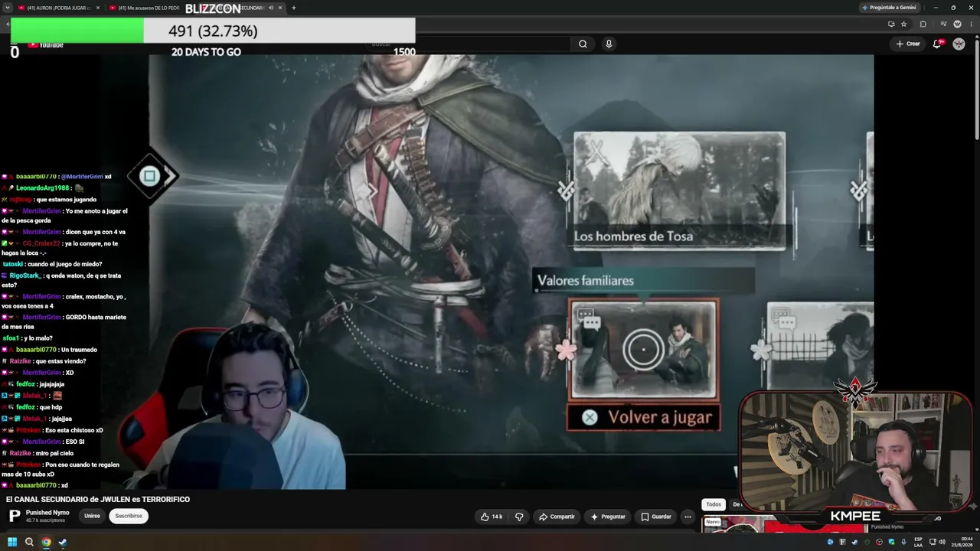The image size is (980, 551).
Task: Open the YouTube account avatar menu
Action: point(959,44)
